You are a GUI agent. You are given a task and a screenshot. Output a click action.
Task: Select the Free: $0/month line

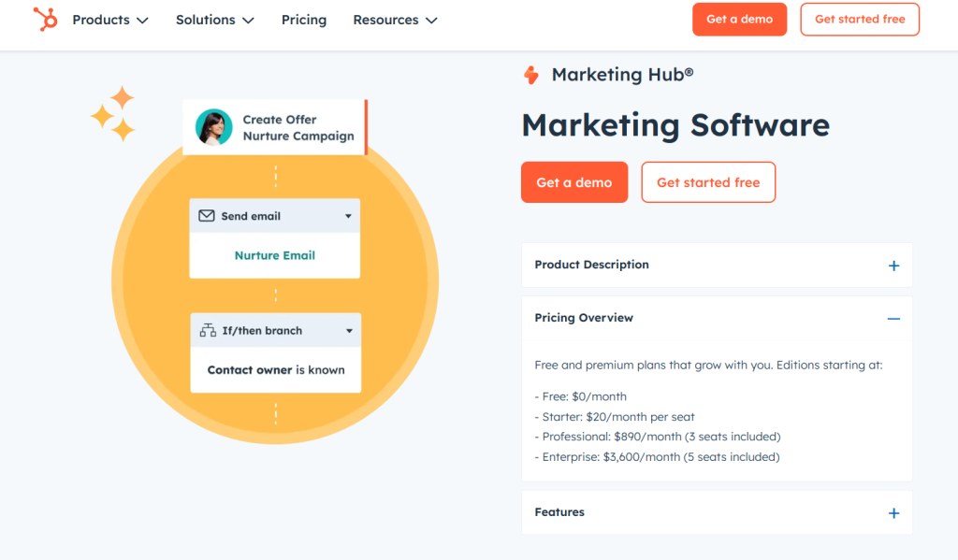580,396
